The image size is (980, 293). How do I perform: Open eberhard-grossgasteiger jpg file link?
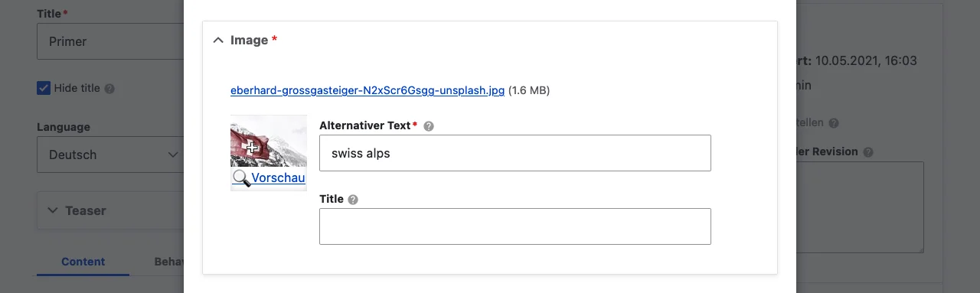(x=367, y=90)
